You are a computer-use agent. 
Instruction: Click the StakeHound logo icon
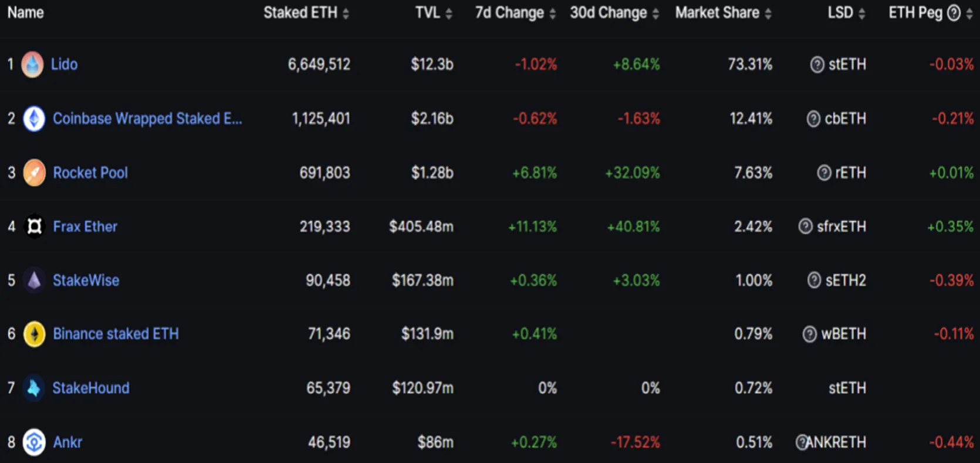click(x=34, y=388)
